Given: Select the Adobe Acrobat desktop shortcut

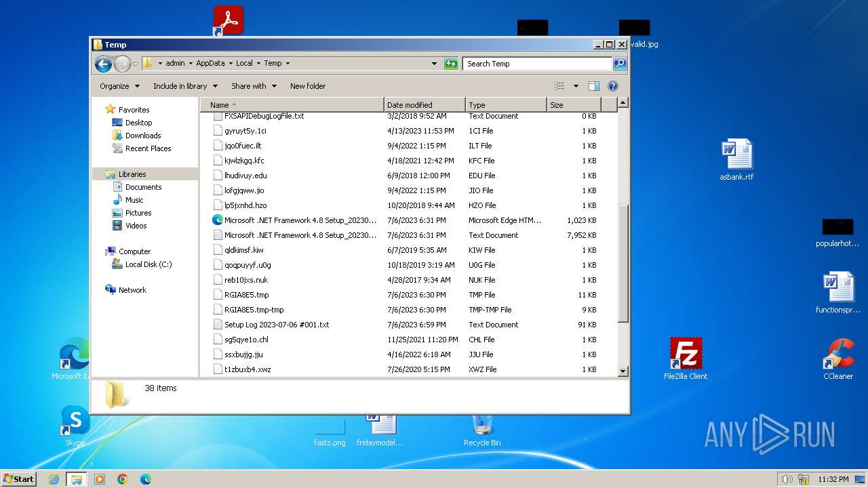Looking at the screenshot, I should tap(229, 20).
